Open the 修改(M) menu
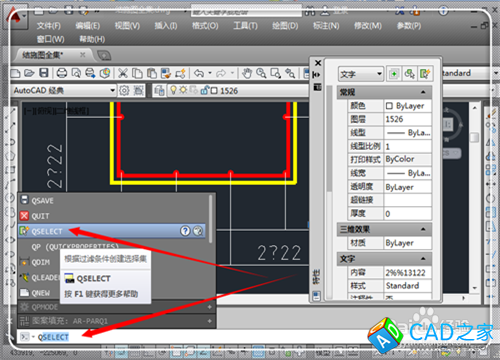This screenshot has width=500, height=360. click(368, 26)
